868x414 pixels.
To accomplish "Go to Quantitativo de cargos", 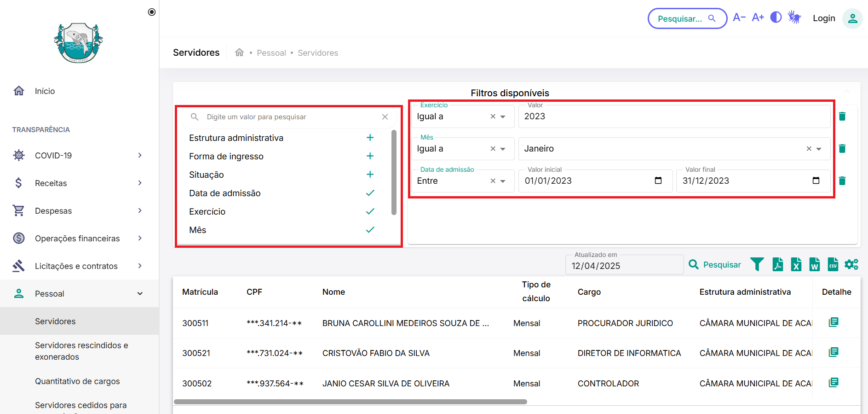I will 77,381.
